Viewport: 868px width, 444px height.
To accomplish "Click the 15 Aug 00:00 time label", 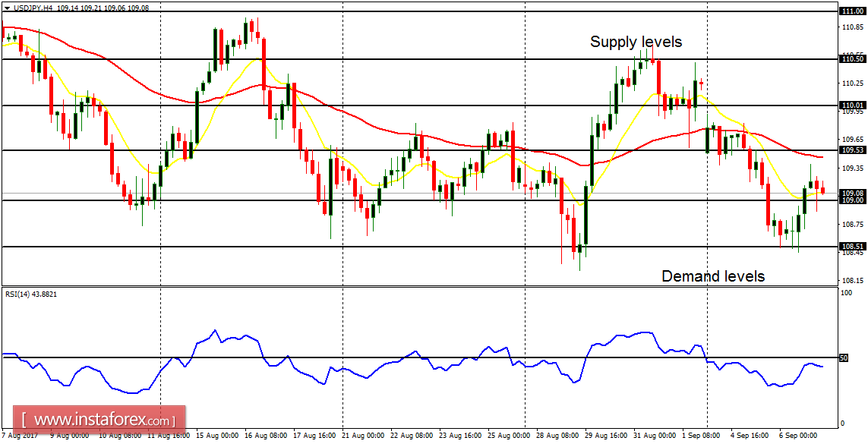I will point(216,436).
